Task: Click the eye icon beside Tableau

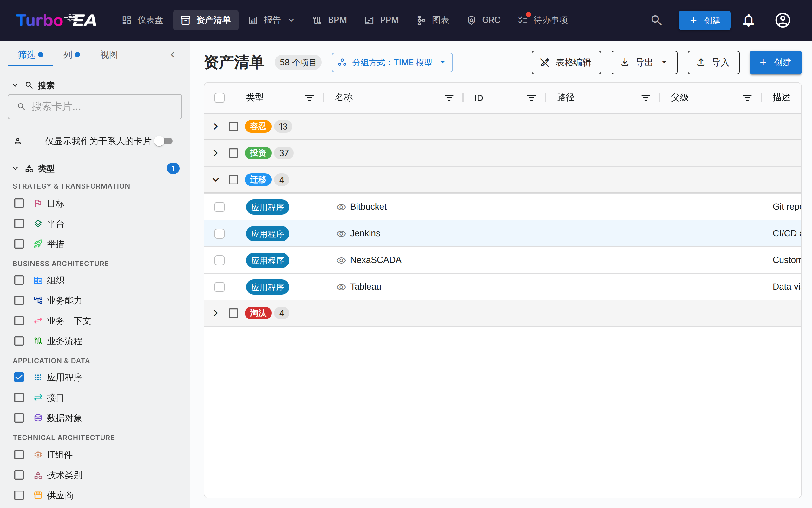Action: pyautogui.click(x=341, y=287)
